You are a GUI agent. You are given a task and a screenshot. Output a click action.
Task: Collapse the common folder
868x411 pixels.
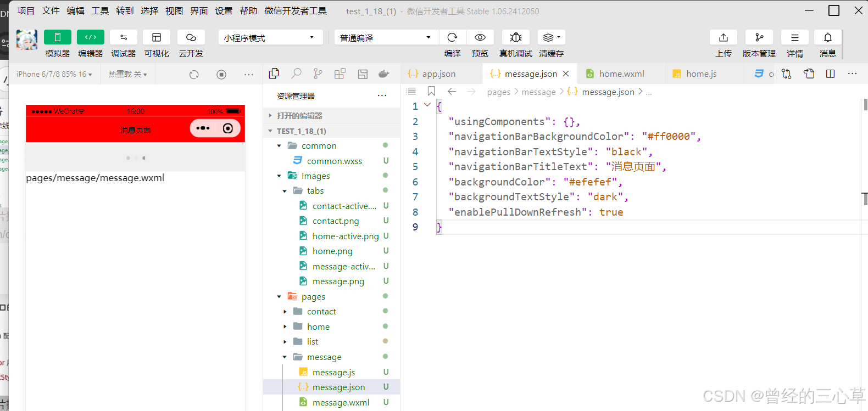[331, 145]
